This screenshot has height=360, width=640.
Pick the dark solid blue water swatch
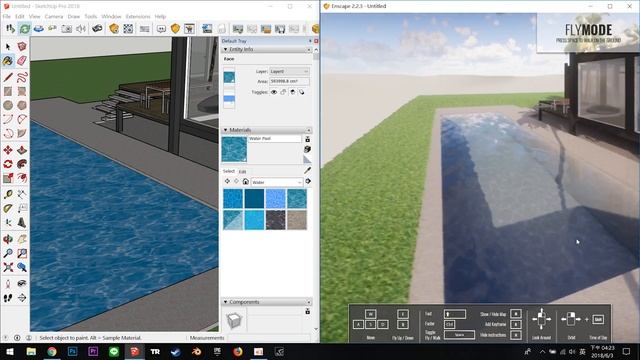click(x=254, y=199)
